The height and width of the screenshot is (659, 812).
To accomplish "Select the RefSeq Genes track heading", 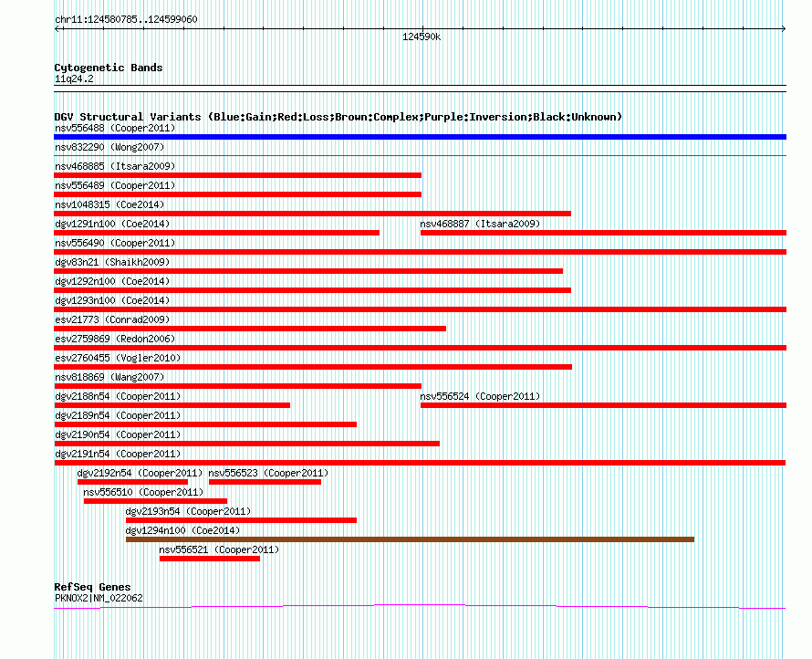I will (92, 587).
